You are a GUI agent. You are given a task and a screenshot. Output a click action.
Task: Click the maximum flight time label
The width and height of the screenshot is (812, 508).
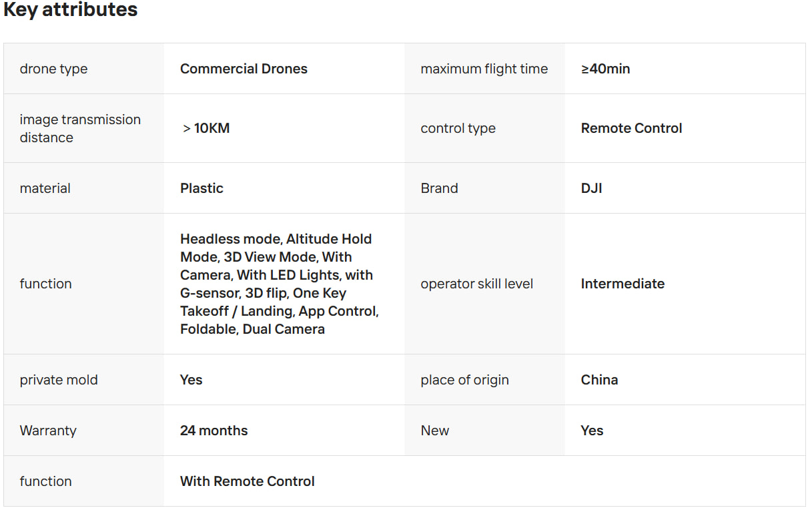484,69
